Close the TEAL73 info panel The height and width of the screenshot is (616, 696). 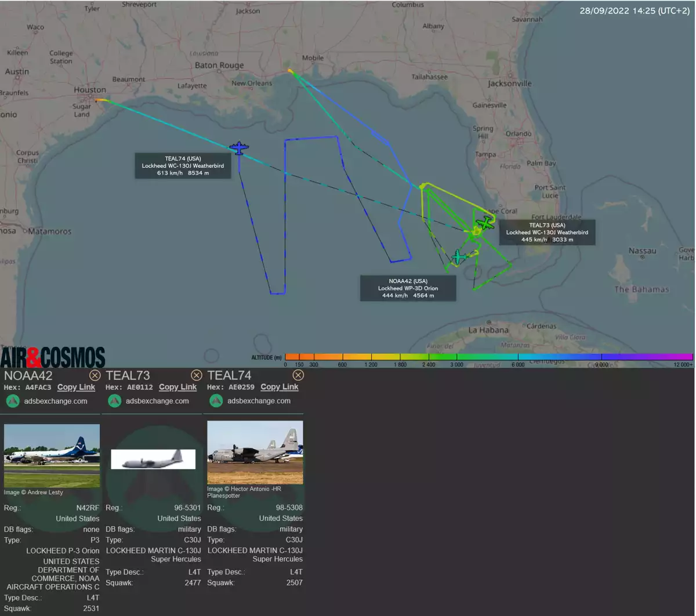(197, 375)
